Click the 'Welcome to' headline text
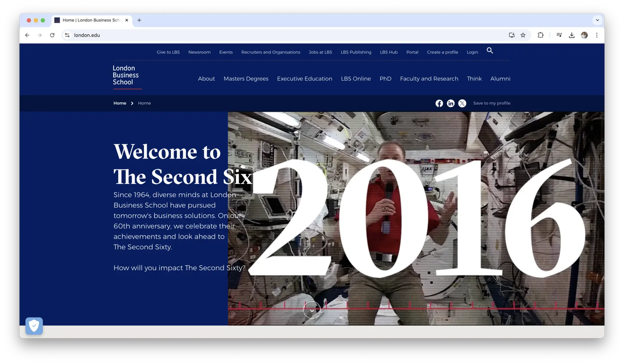624x364 pixels. click(x=167, y=152)
